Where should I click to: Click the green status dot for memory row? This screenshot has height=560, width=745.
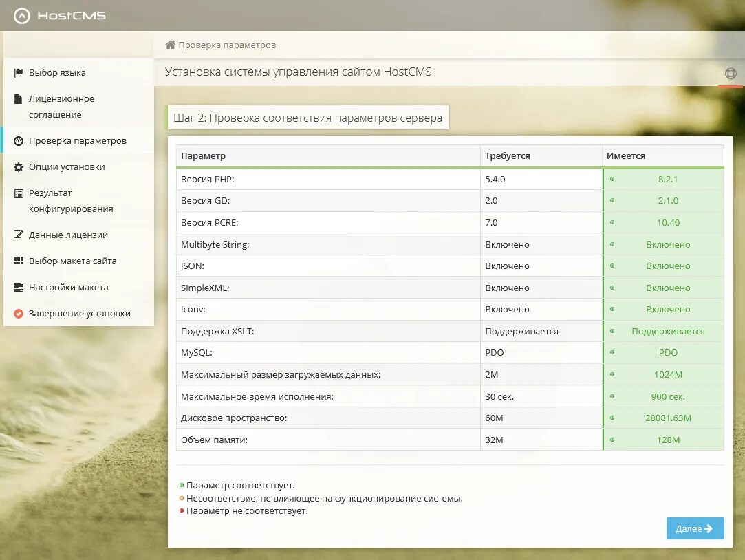[612, 440]
